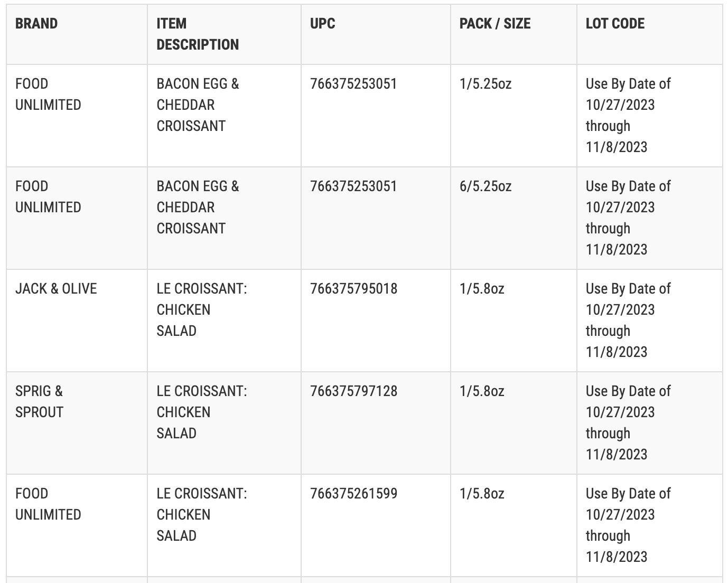
Task: Click the JACK & OLIVE brand cell
Action: coord(77,321)
